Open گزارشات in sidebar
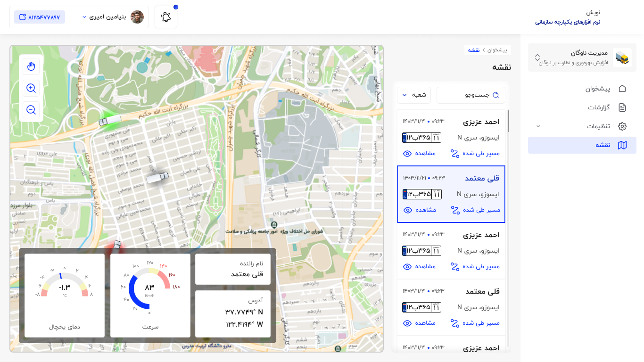The height and width of the screenshot is (362, 644). 582,107
